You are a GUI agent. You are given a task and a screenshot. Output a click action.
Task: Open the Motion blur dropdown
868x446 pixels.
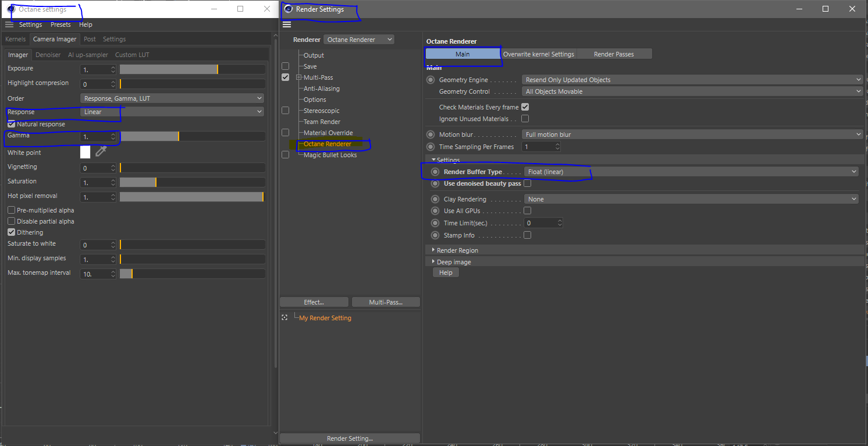692,134
